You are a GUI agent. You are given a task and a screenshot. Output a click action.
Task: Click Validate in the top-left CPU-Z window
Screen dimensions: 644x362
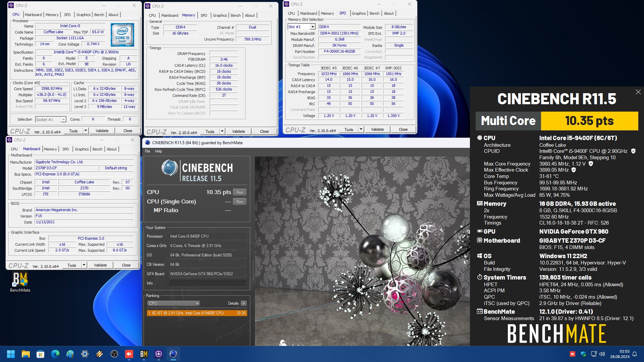(102, 131)
